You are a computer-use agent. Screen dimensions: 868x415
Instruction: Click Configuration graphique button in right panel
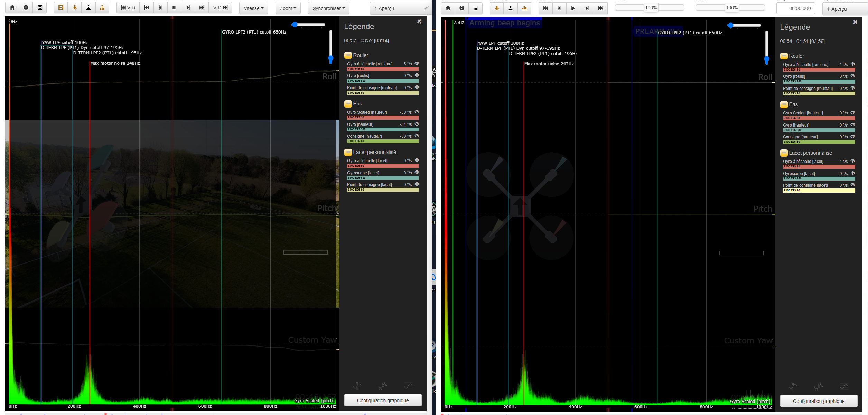click(819, 401)
